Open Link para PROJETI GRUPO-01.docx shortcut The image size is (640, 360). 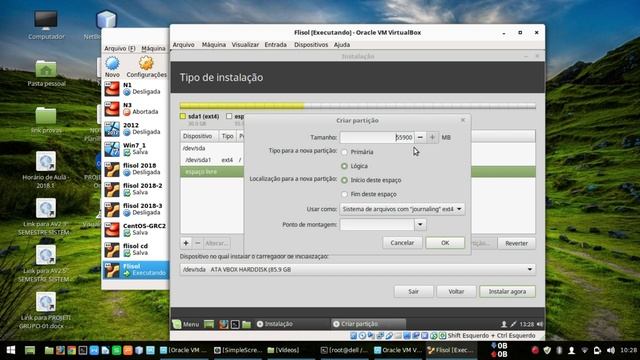click(x=46, y=310)
